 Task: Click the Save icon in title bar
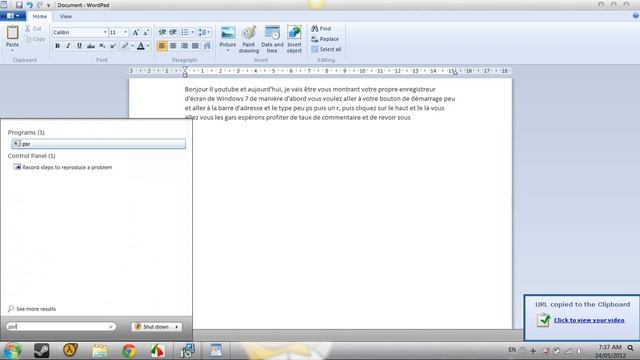point(19,5)
